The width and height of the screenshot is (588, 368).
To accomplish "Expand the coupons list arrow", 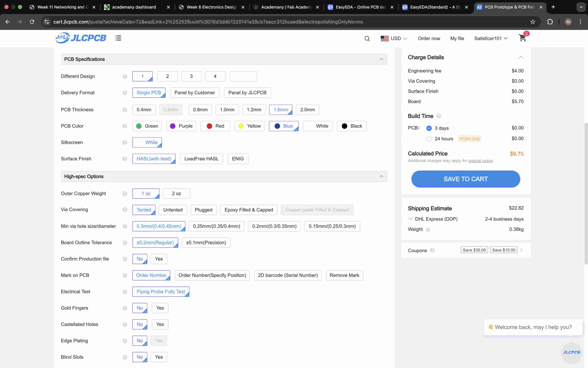I will [521, 250].
